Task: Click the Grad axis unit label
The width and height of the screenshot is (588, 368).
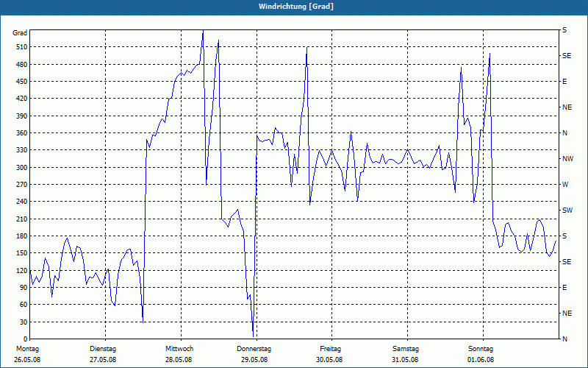Action: [x=20, y=33]
